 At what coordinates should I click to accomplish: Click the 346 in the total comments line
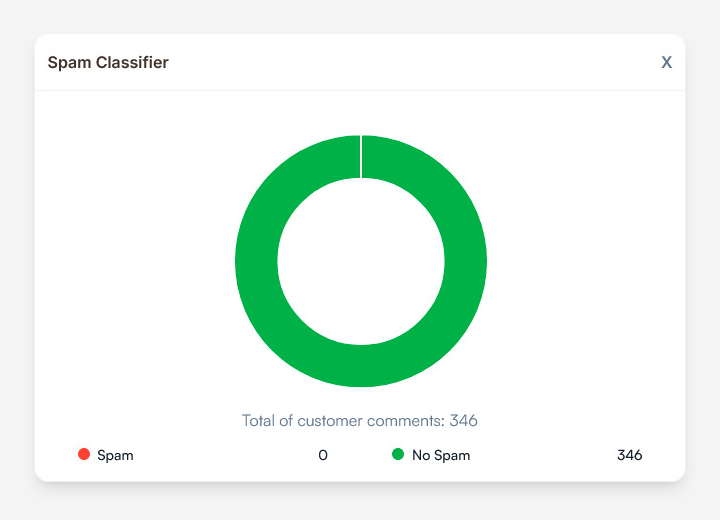[x=464, y=420]
